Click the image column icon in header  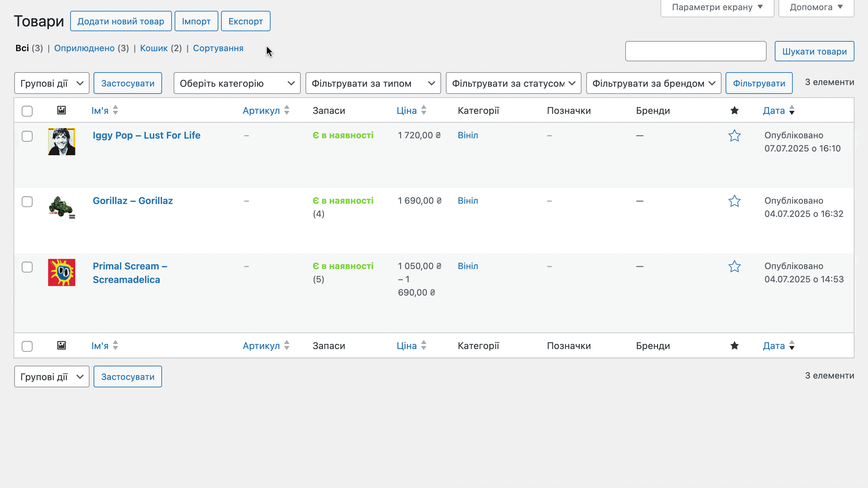click(x=61, y=110)
